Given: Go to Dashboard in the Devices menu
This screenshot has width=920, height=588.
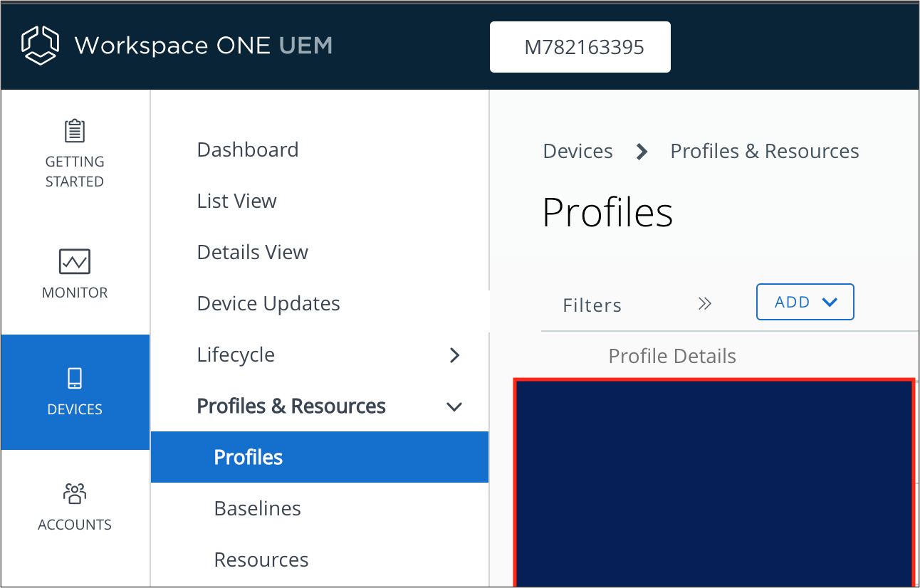Looking at the screenshot, I should pyautogui.click(x=248, y=150).
